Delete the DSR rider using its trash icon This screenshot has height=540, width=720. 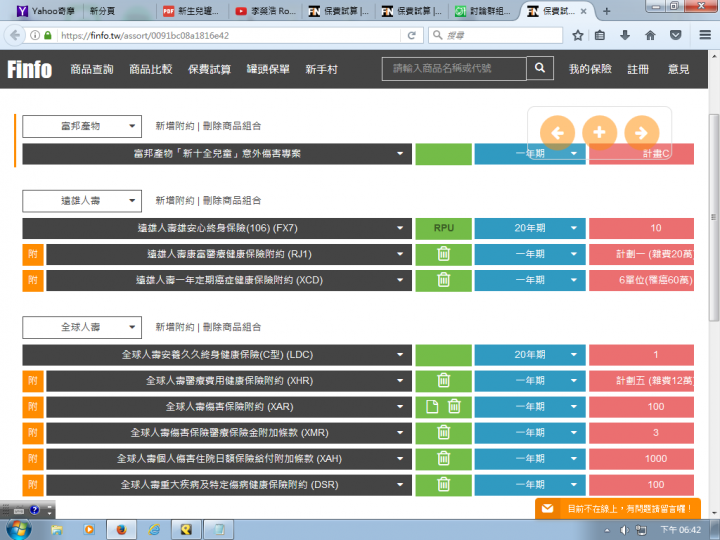click(x=443, y=484)
